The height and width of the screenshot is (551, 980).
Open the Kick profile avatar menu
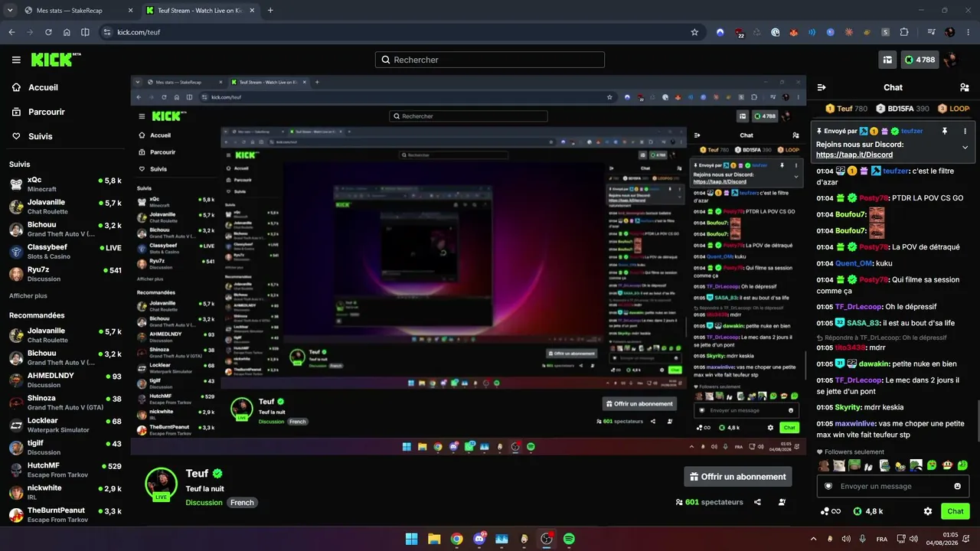click(950, 60)
